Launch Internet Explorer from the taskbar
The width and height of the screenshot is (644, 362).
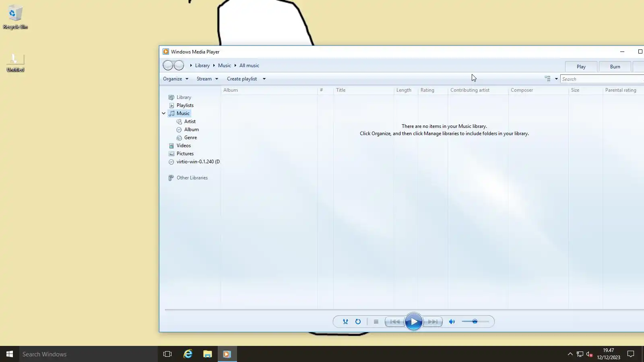[x=188, y=354]
